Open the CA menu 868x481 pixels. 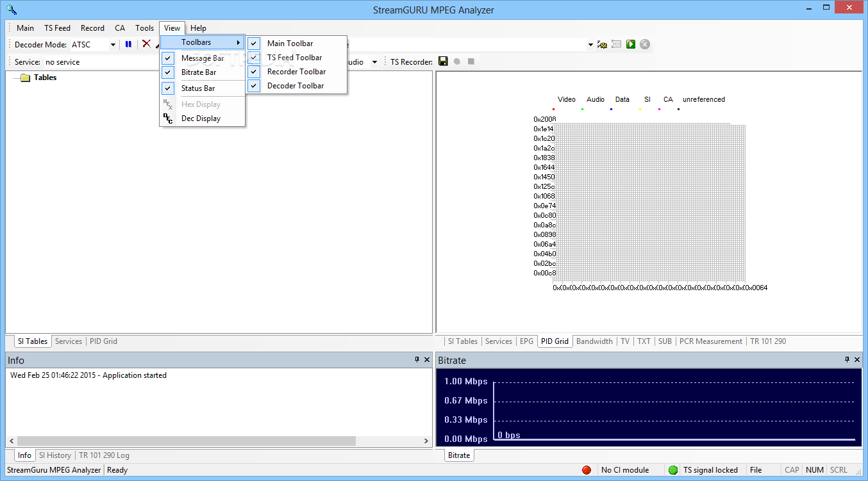120,28
